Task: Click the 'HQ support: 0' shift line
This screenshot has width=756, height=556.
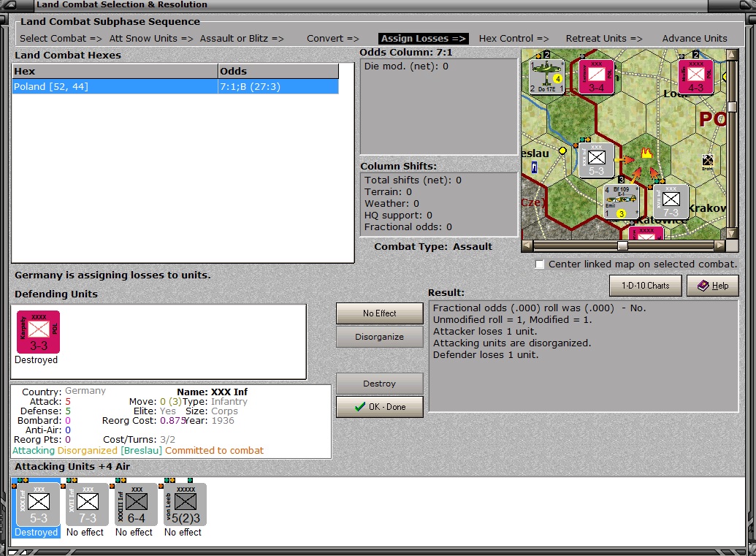Action: [x=398, y=215]
